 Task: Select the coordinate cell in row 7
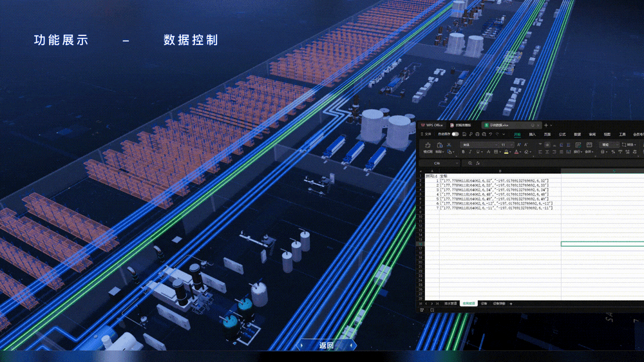pyautogui.click(x=500, y=204)
